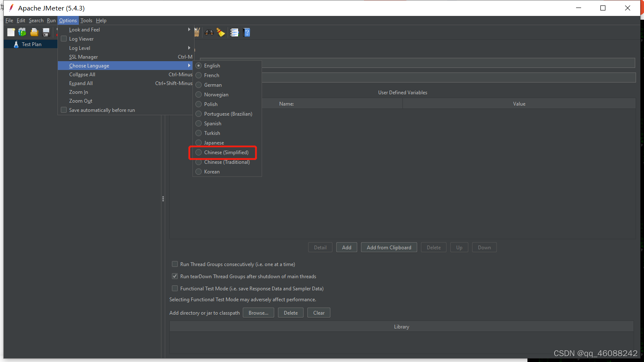The image size is (644, 362).
Task: Click the Save floppy disk icon
Action: (x=46, y=32)
